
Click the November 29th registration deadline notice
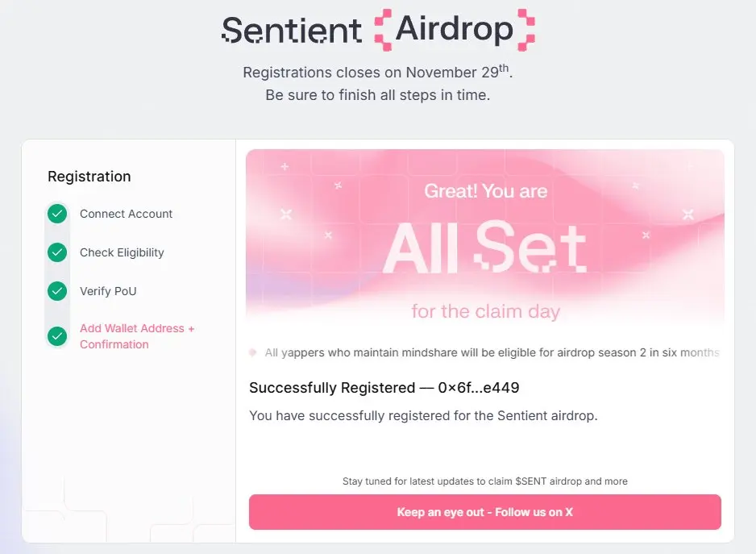pos(377,72)
